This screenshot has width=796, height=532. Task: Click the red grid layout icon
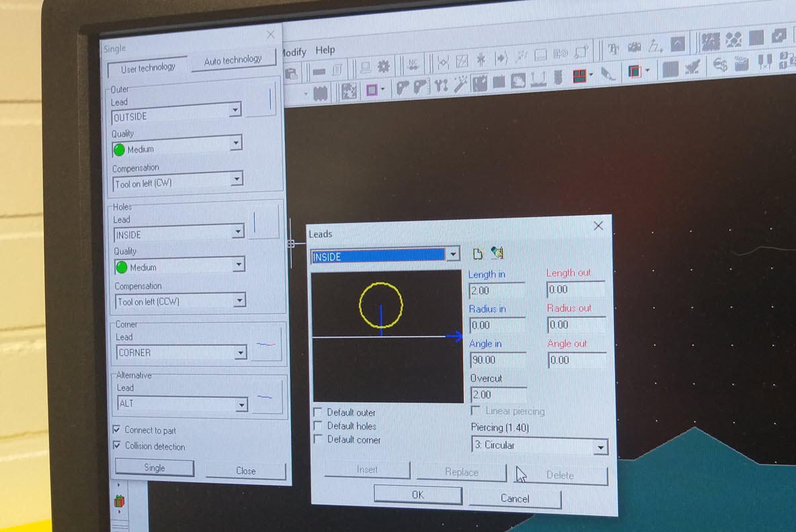(x=580, y=76)
